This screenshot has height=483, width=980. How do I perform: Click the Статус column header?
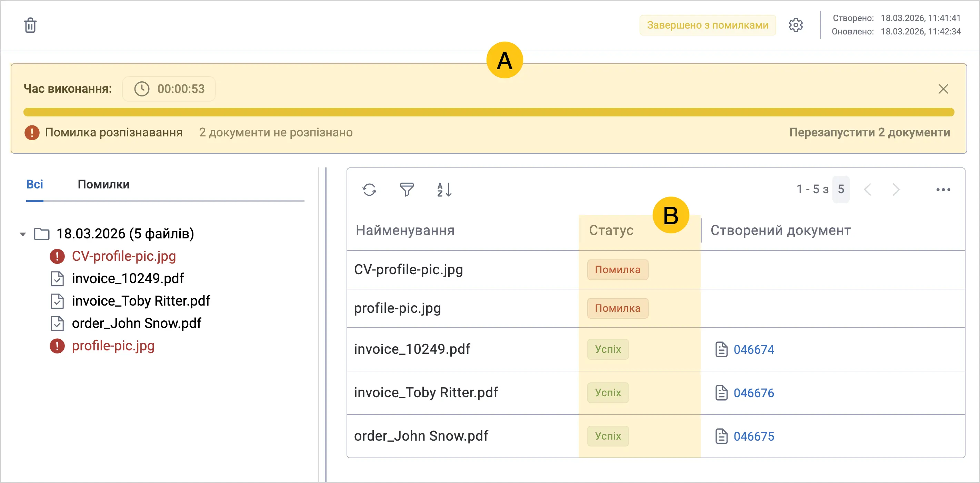coord(611,230)
